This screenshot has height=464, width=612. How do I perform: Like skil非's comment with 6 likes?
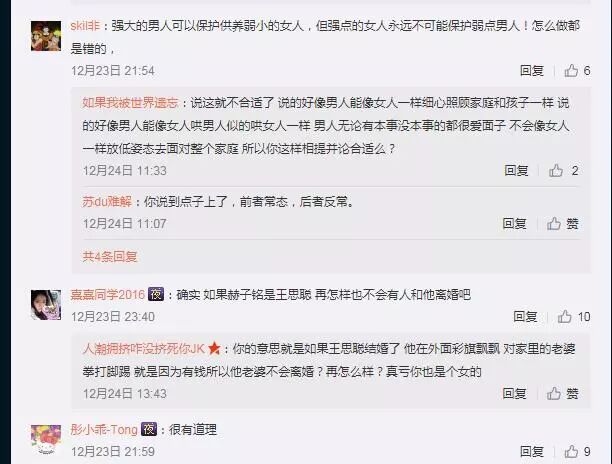coord(577,71)
